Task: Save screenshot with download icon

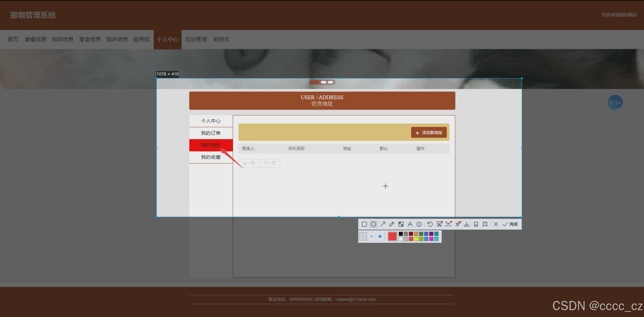Action: [467, 224]
